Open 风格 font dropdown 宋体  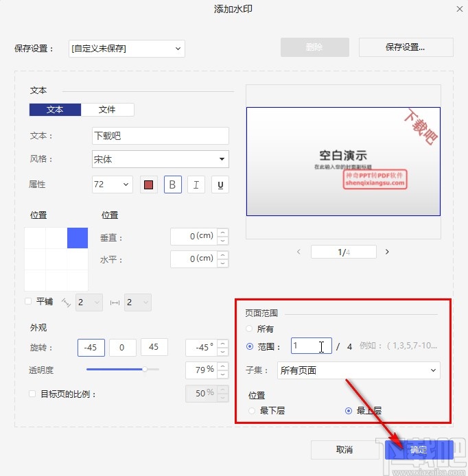pyautogui.click(x=161, y=159)
